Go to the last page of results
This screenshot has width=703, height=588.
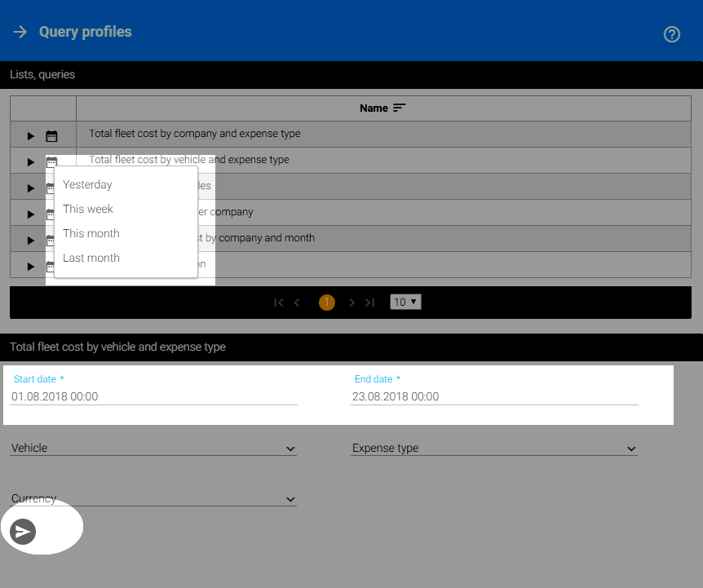(370, 303)
